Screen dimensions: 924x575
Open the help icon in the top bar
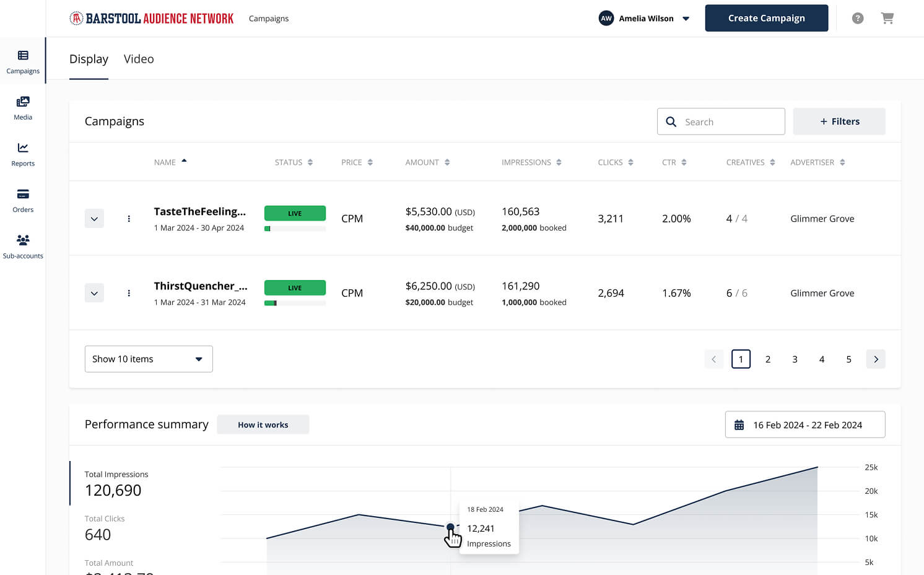pos(857,18)
